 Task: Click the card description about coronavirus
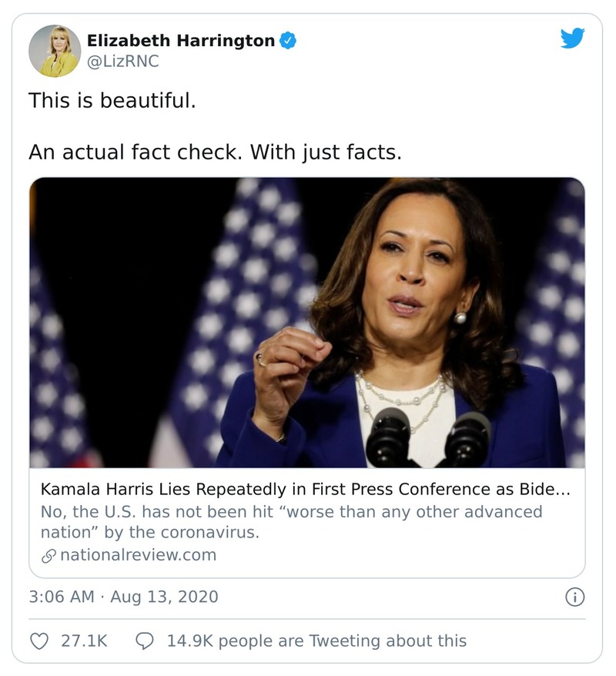pyautogui.click(x=291, y=521)
